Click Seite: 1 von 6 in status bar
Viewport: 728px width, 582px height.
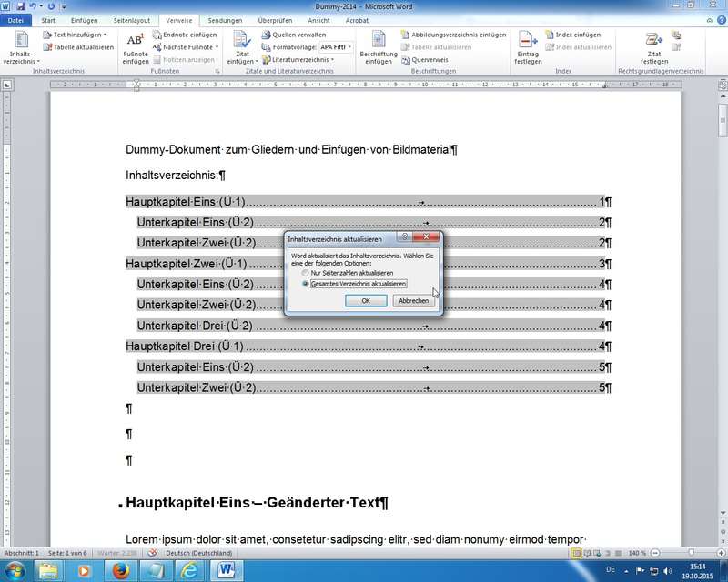click(x=67, y=553)
